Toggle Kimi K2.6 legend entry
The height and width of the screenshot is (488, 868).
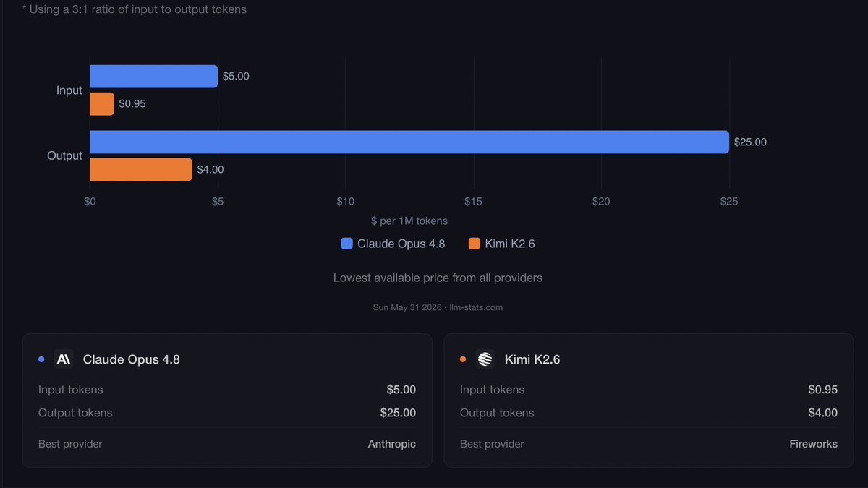point(502,244)
